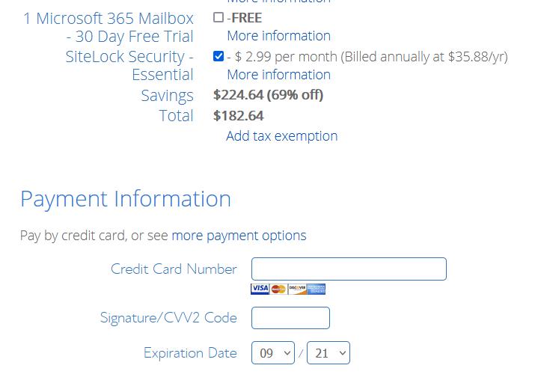Screen dimensions: 541x392
Task: Open More information under SiteLock Security
Action: [x=279, y=75]
